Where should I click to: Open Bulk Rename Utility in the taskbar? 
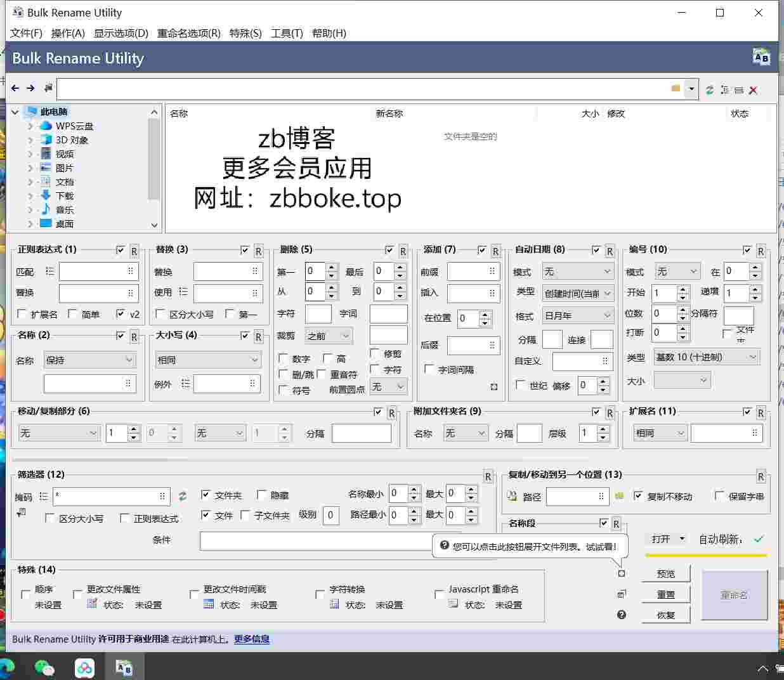click(x=124, y=667)
